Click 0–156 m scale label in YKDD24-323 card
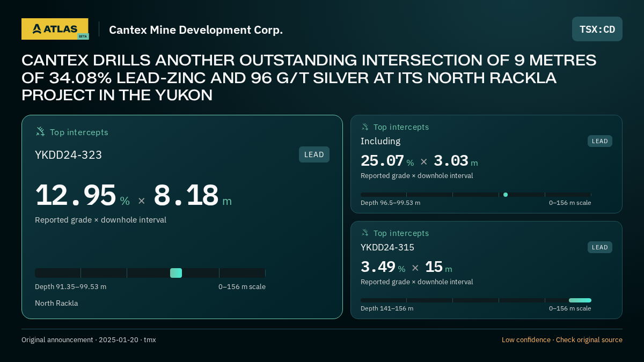The image size is (644, 362). [242, 287]
